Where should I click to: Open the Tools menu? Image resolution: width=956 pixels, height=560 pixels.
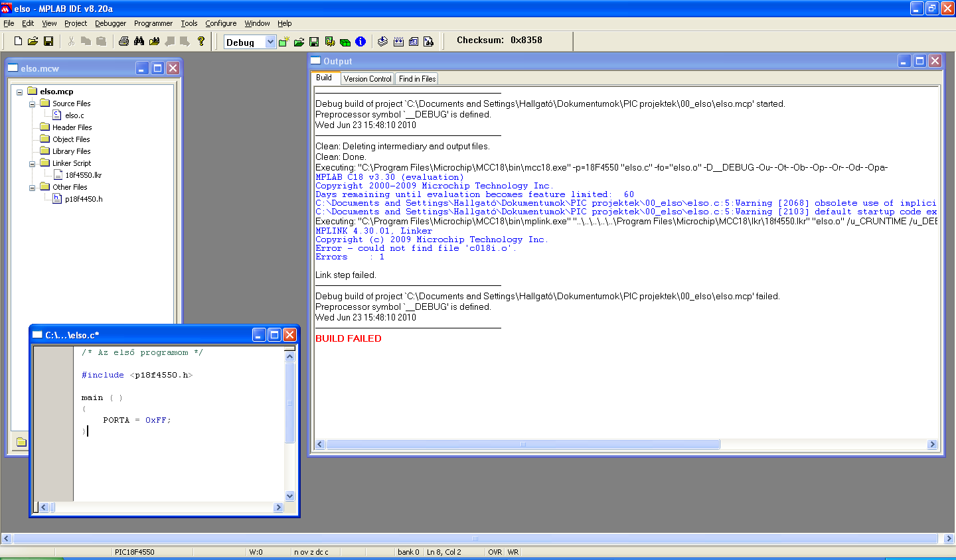pyautogui.click(x=189, y=23)
